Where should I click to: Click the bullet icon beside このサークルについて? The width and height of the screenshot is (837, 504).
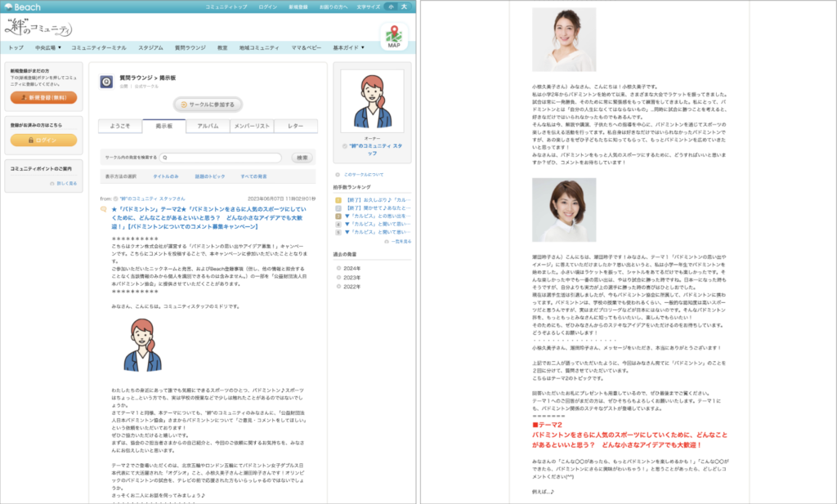pyautogui.click(x=338, y=175)
